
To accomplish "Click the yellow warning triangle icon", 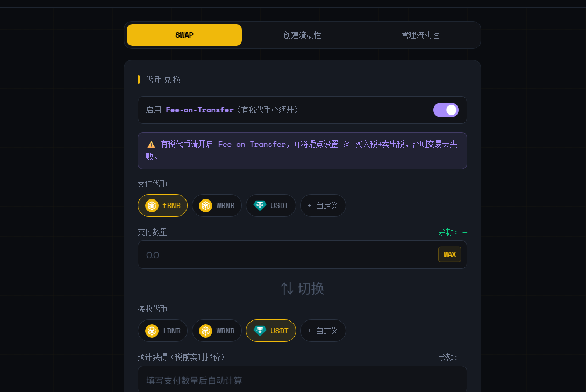I will click(152, 145).
